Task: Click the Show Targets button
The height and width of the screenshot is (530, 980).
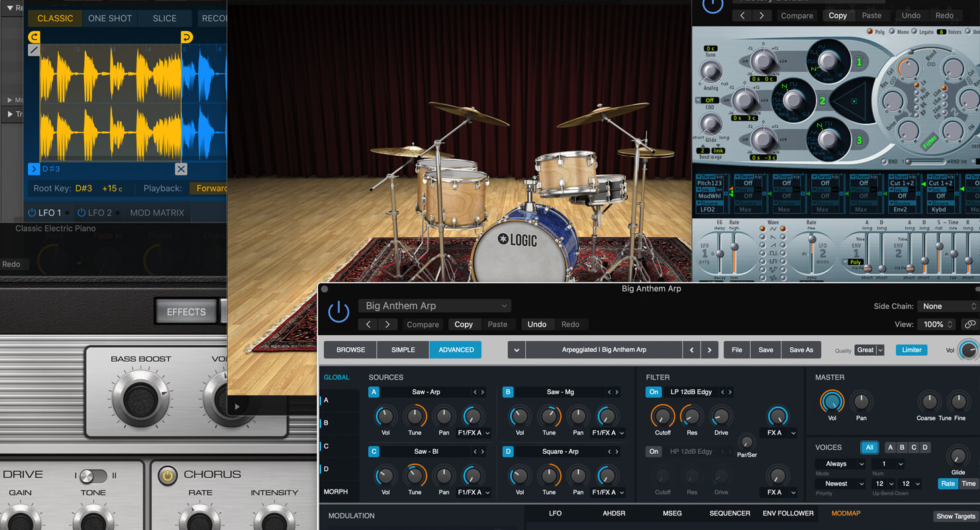Action: pyautogui.click(x=955, y=515)
